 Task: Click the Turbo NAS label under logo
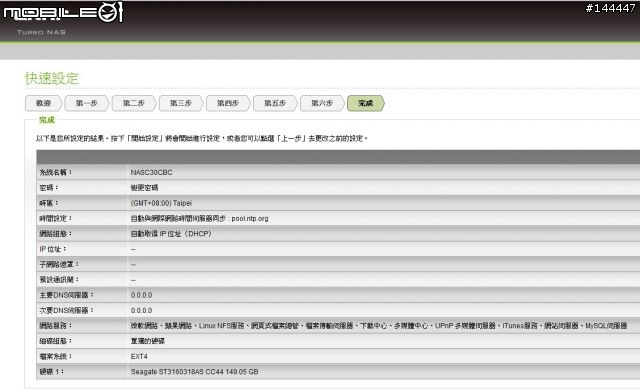pyautogui.click(x=41, y=32)
